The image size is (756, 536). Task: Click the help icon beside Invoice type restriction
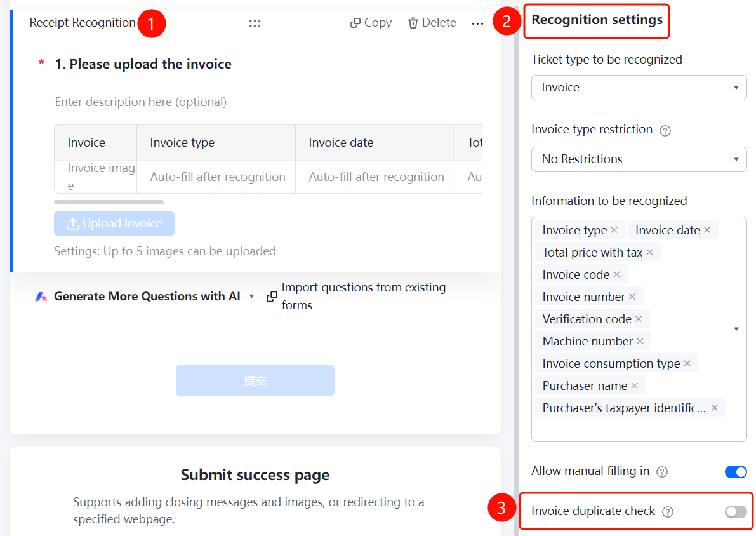click(665, 130)
